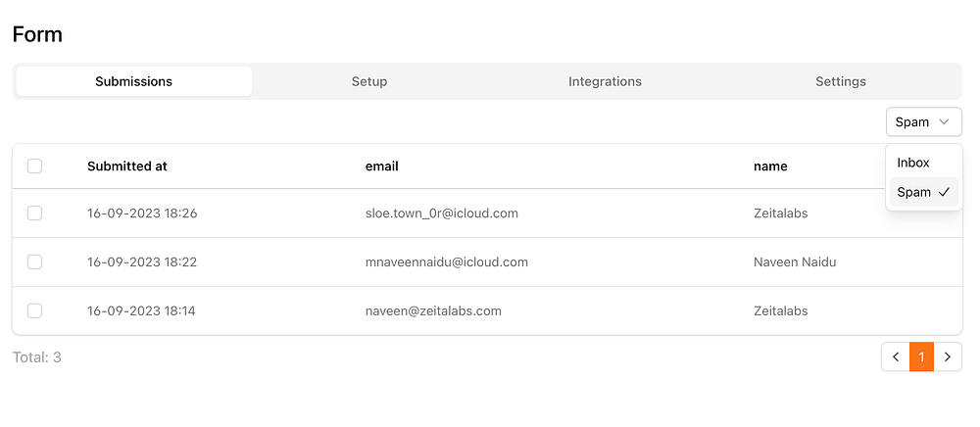
Task: Choose Inbox from the filter menu
Action: pyautogui.click(x=913, y=163)
